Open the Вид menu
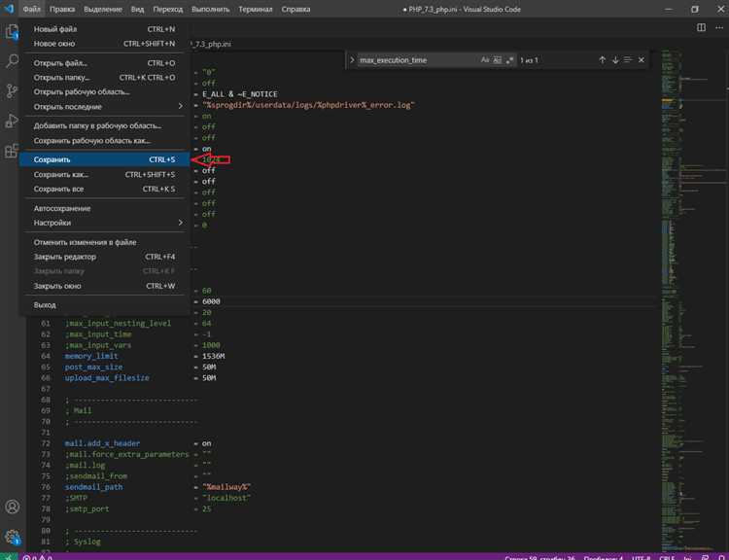The image size is (729, 560). pyautogui.click(x=137, y=9)
